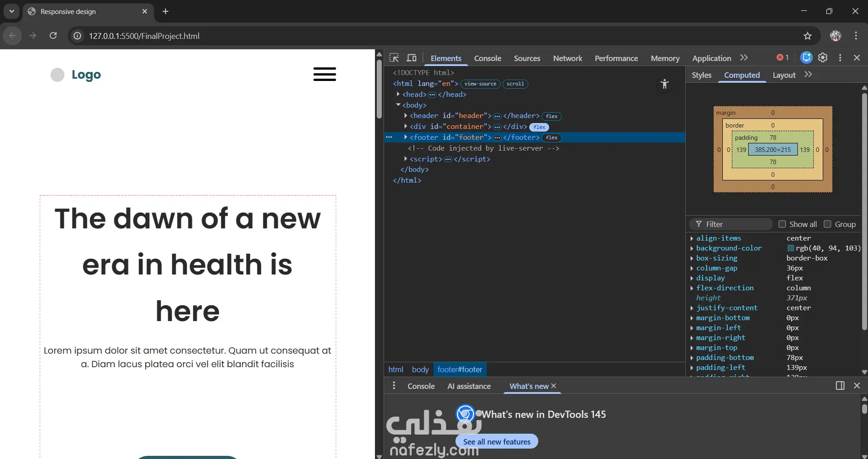The image size is (868, 459).
Task: Toggle the drawer sidebar layout icon
Action: (840, 386)
